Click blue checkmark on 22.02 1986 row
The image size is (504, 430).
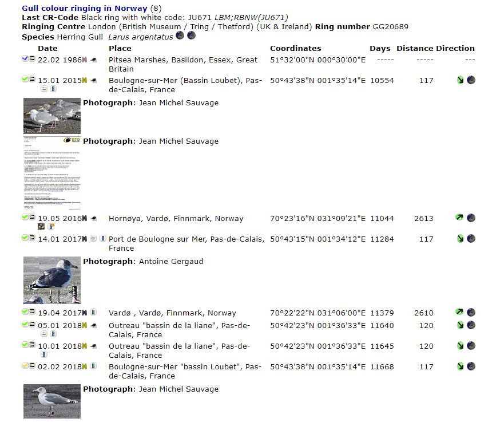tap(25, 59)
